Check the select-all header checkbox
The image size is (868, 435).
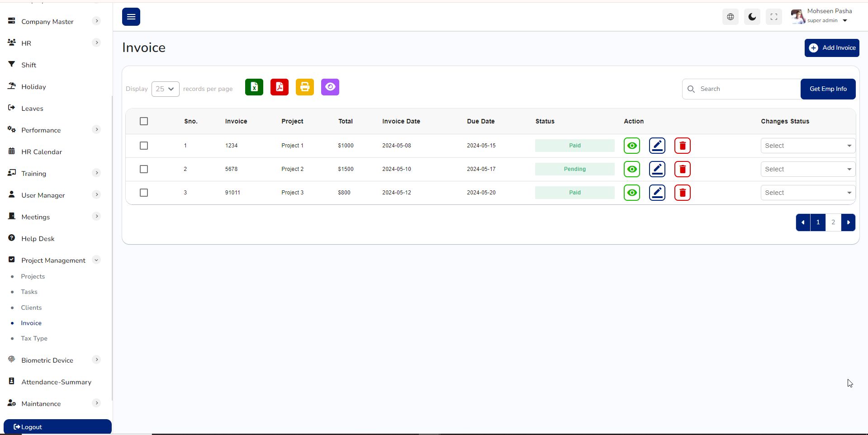(x=144, y=121)
